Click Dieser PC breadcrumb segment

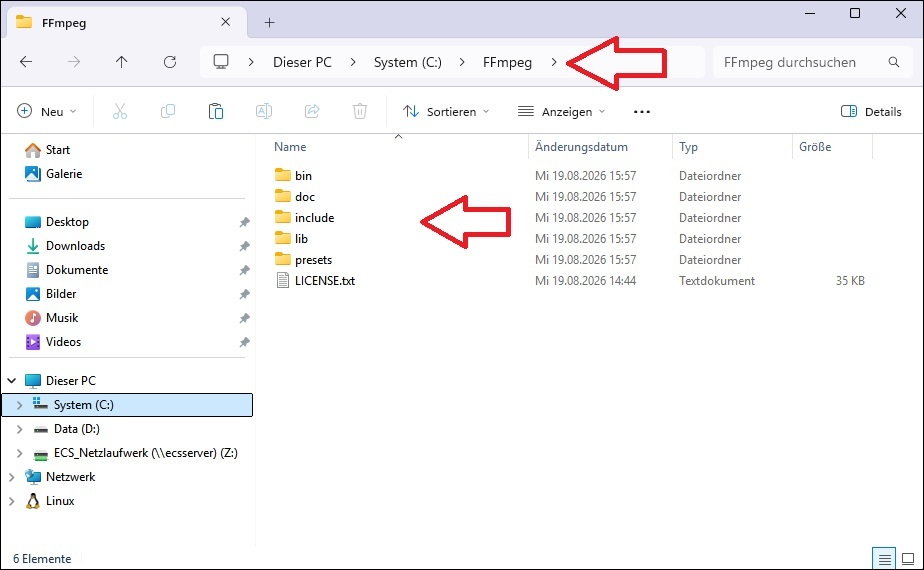pyautogui.click(x=302, y=62)
